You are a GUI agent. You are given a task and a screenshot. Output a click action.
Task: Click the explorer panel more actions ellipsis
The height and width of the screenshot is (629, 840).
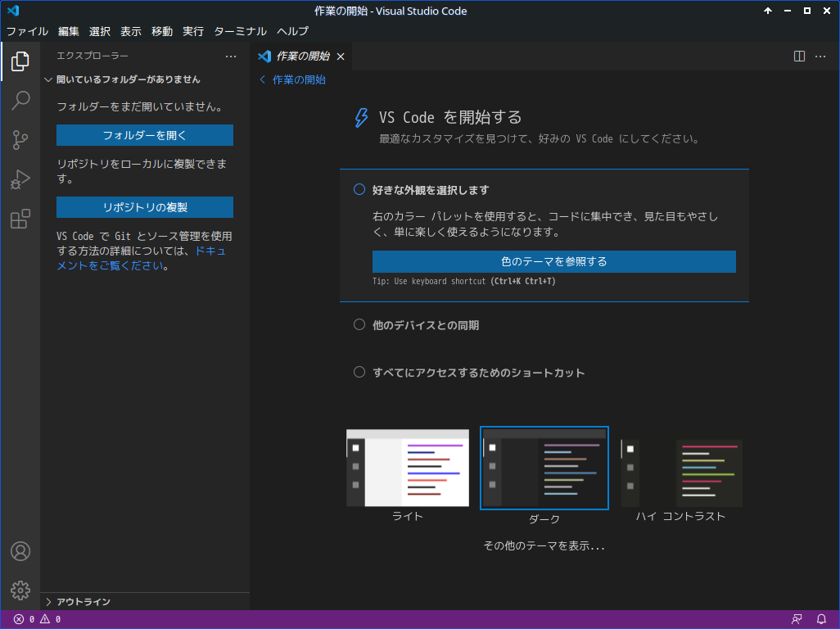click(x=231, y=57)
